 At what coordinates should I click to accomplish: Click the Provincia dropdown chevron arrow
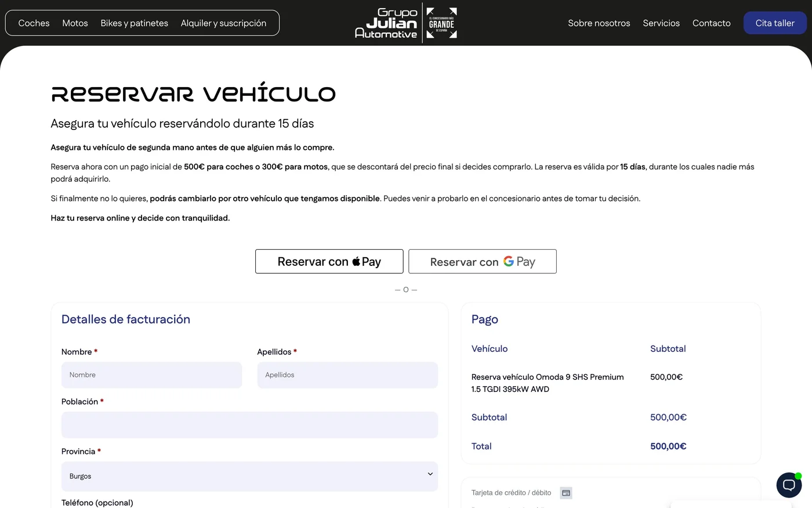(430, 474)
